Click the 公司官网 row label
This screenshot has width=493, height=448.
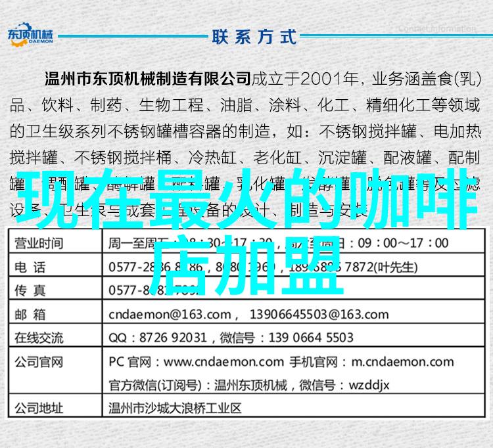coord(39,362)
